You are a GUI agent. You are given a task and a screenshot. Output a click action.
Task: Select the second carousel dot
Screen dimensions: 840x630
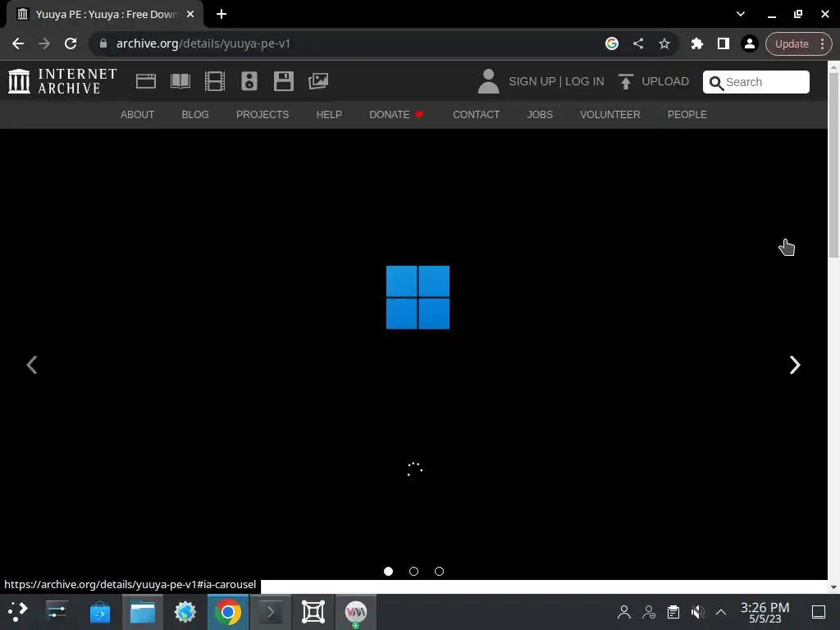coord(413,571)
